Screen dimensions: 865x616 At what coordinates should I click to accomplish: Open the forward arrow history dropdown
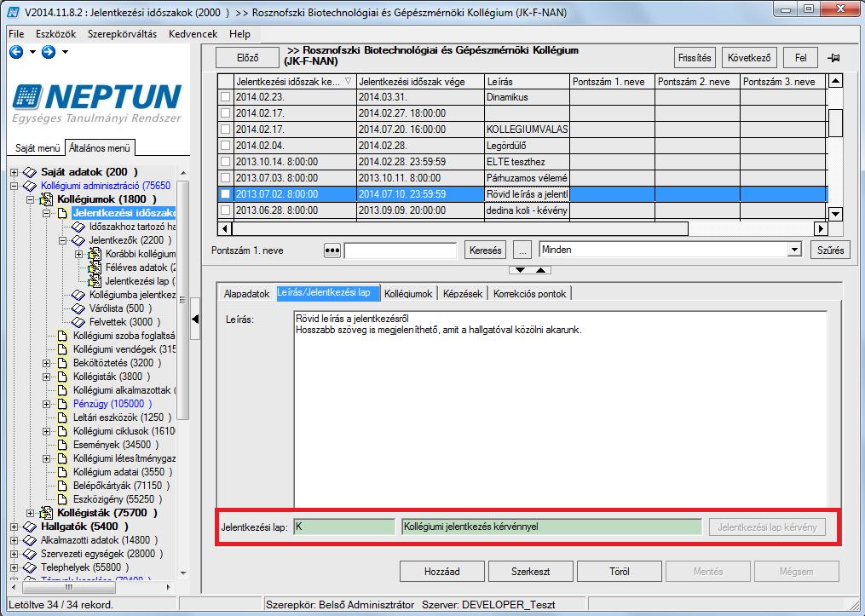[x=65, y=52]
